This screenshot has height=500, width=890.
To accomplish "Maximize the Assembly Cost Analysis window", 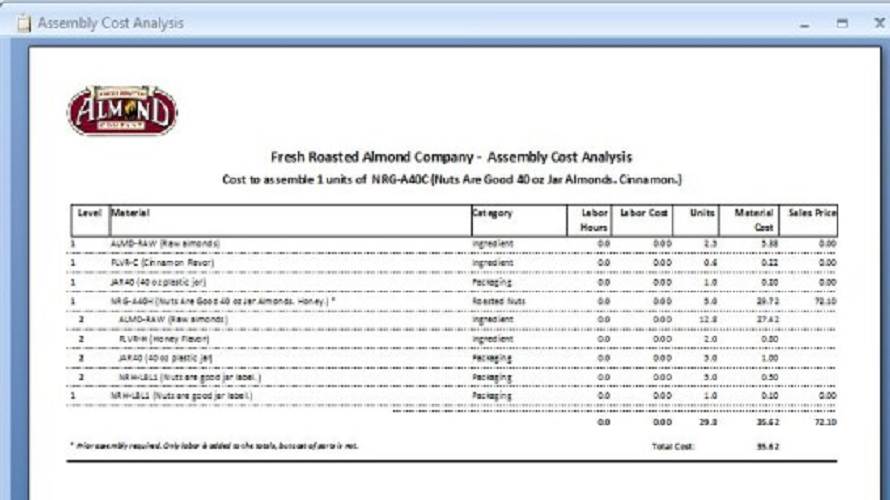I will pyautogui.click(x=842, y=23).
